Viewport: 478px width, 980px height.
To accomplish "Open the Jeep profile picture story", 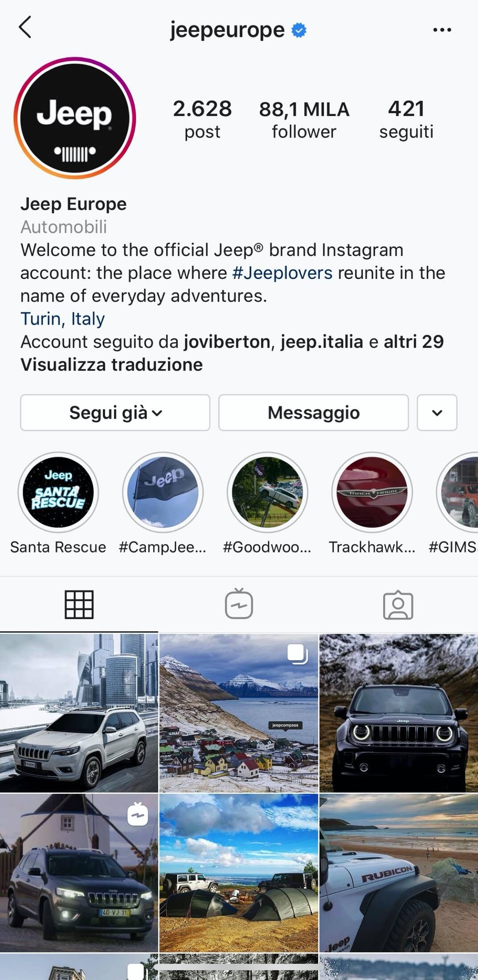I will click(x=75, y=118).
